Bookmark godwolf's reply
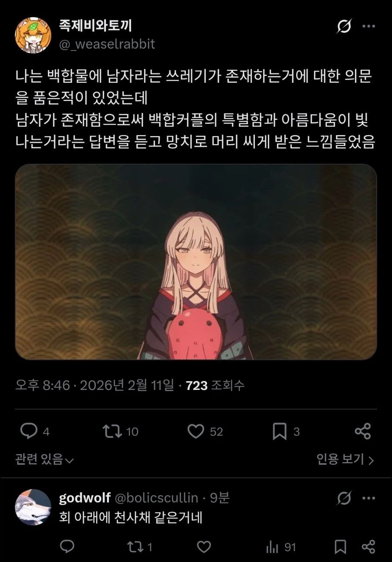Screen dimensions: 392x562 tap(341, 547)
